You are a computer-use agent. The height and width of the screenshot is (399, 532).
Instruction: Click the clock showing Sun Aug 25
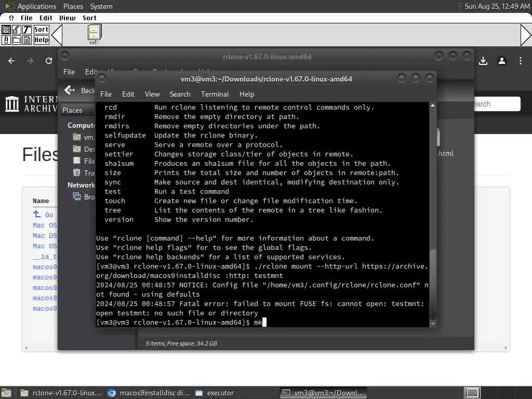click(x=497, y=6)
